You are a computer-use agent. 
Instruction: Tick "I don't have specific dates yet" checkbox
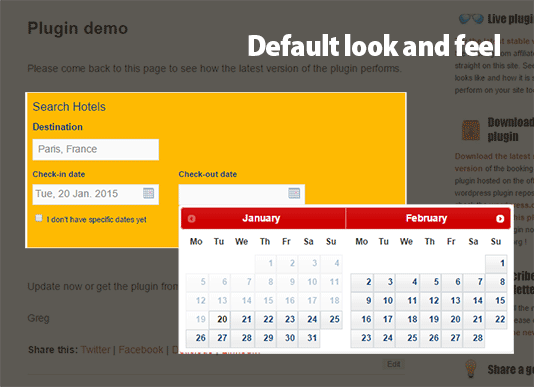pyautogui.click(x=39, y=218)
